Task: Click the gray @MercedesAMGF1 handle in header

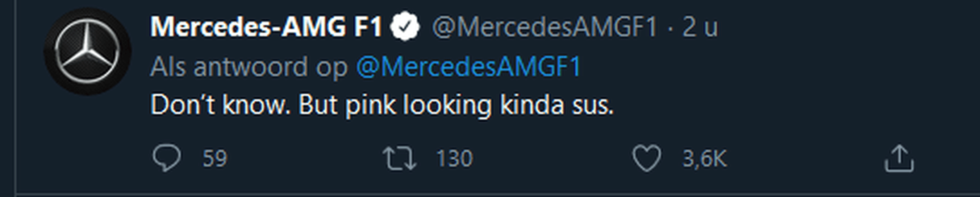Action: pyautogui.click(x=545, y=28)
